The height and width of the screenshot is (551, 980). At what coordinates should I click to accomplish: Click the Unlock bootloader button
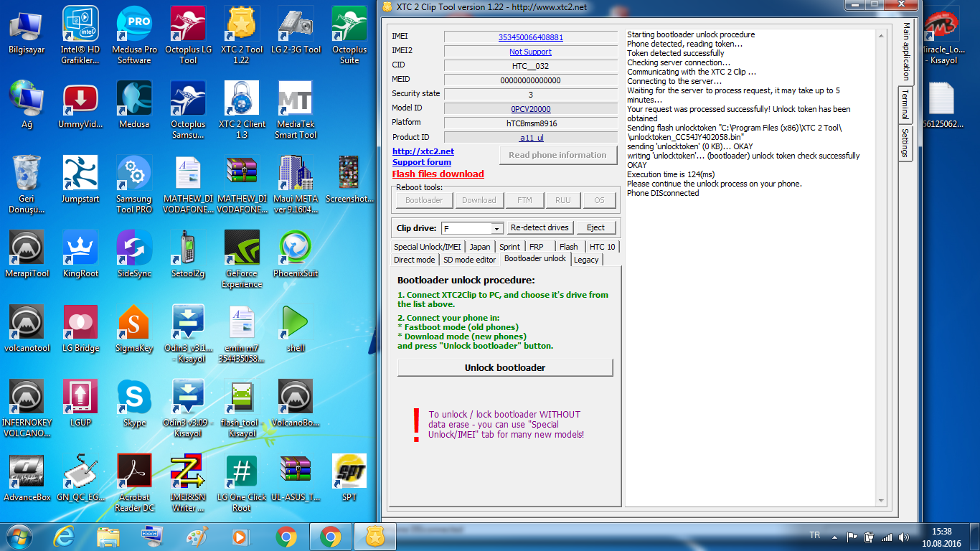[505, 367]
